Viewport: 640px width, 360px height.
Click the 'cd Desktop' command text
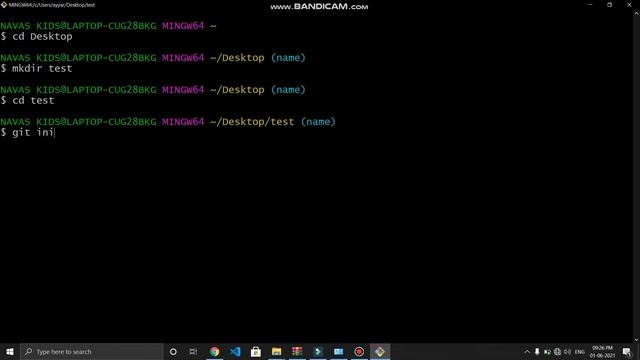(x=42, y=37)
